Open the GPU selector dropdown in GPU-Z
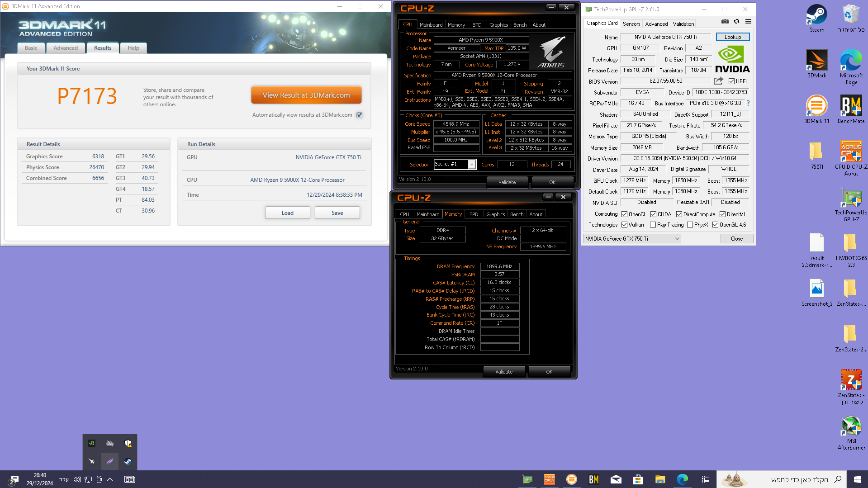The image size is (868, 488). pos(632,239)
